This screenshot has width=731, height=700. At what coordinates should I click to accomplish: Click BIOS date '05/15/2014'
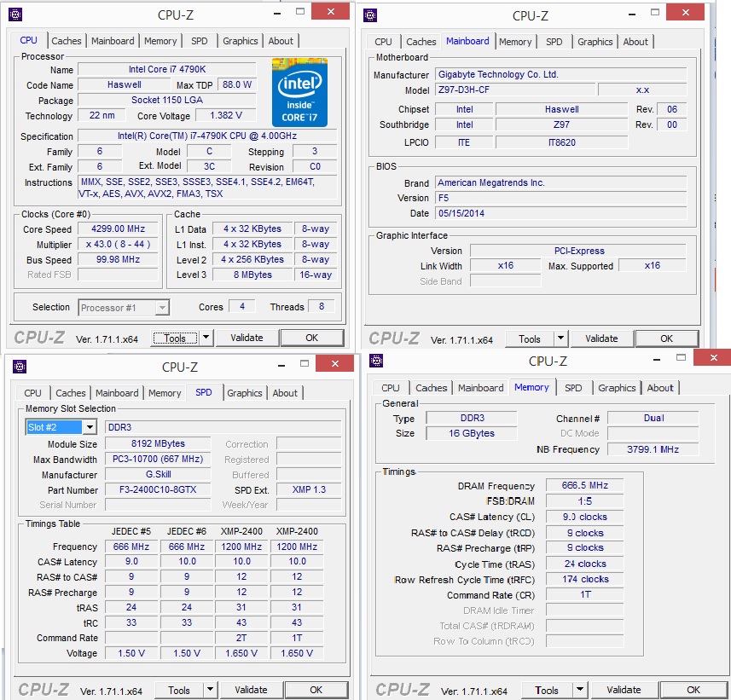point(561,213)
